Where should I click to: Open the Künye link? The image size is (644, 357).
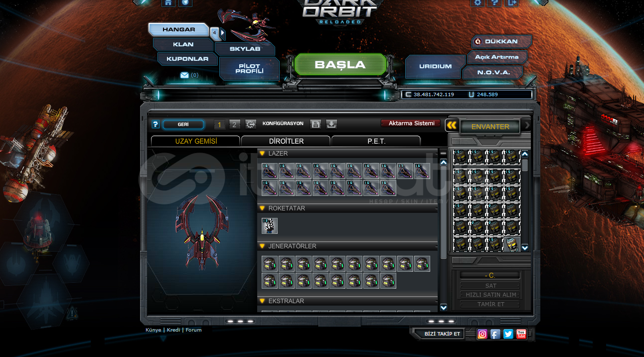click(x=153, y=330)
